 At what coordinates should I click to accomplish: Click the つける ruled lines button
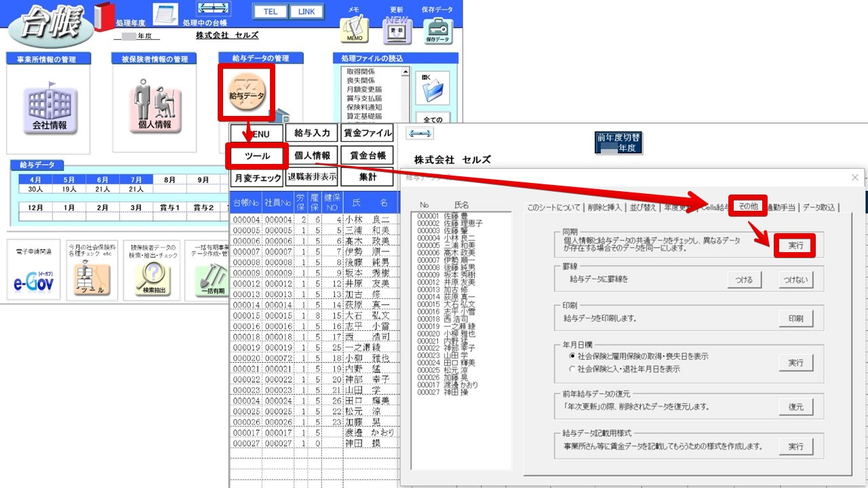pos(745,280)
